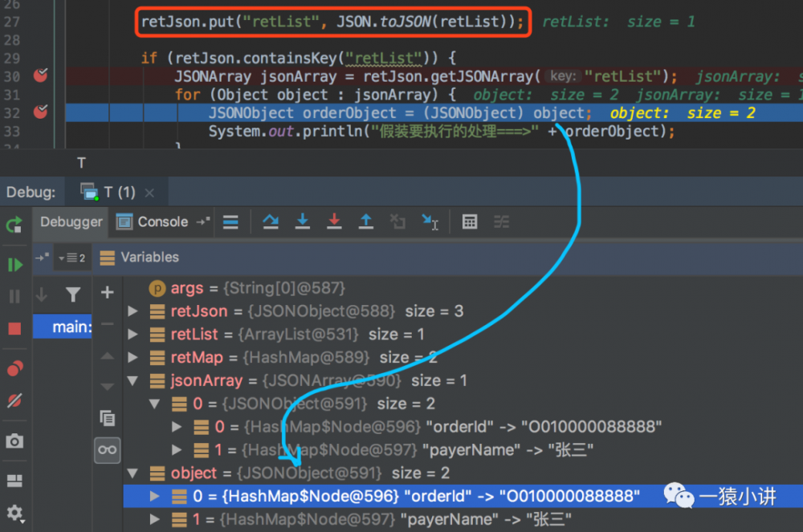This screenshot has height=532, width=803.
Task: Click Force Step Into red arrow
Action: coord(334,221)
